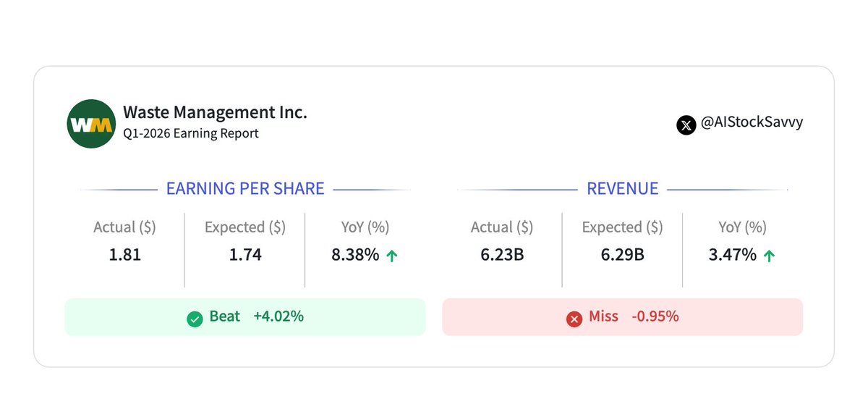Click the EPS YoY green up arrow

point(391,256)
